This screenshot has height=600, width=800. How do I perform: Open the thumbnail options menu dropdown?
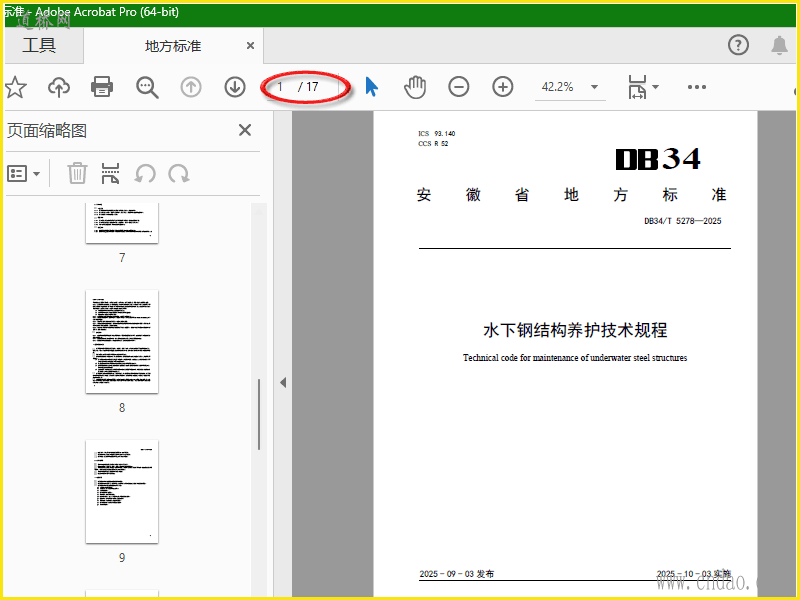pos(23,174)
